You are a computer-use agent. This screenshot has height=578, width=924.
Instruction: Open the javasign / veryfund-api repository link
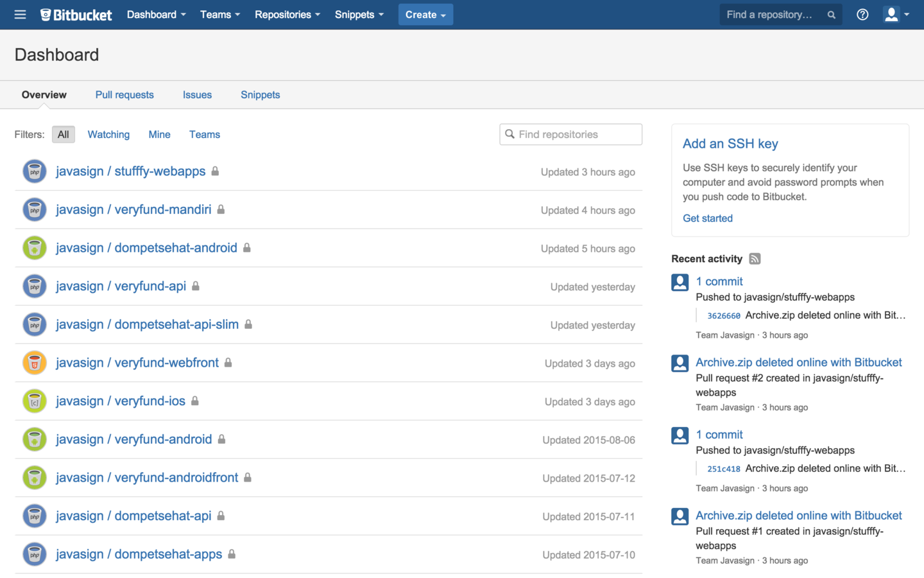click(x=121, y=286)
